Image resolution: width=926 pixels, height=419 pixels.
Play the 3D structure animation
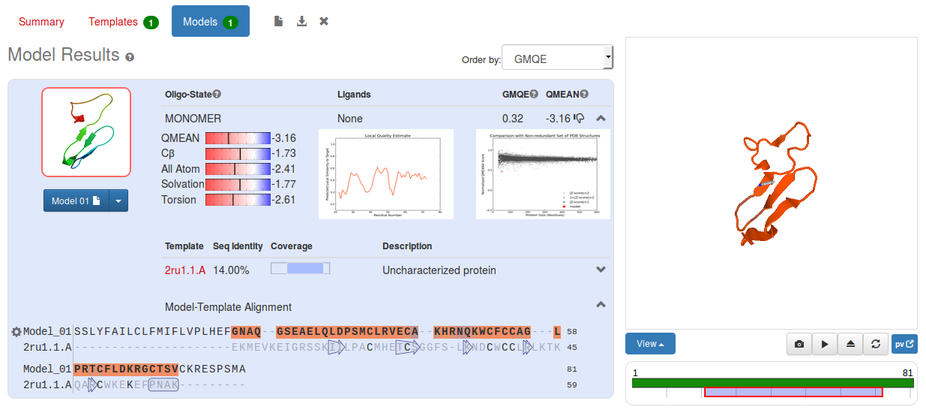[x=825, y=343]
